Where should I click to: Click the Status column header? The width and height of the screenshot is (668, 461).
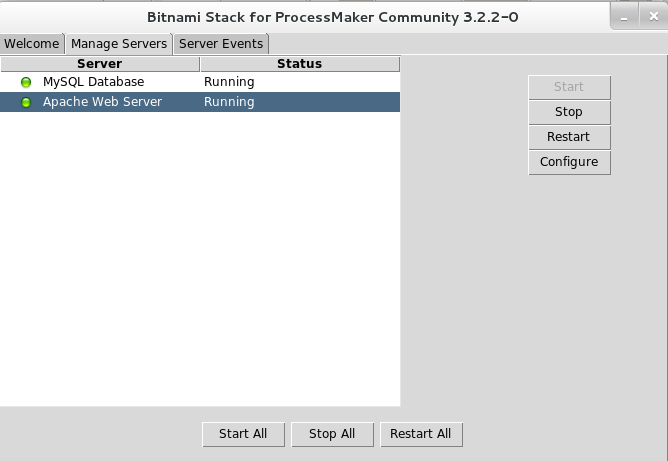click(299, 64)
